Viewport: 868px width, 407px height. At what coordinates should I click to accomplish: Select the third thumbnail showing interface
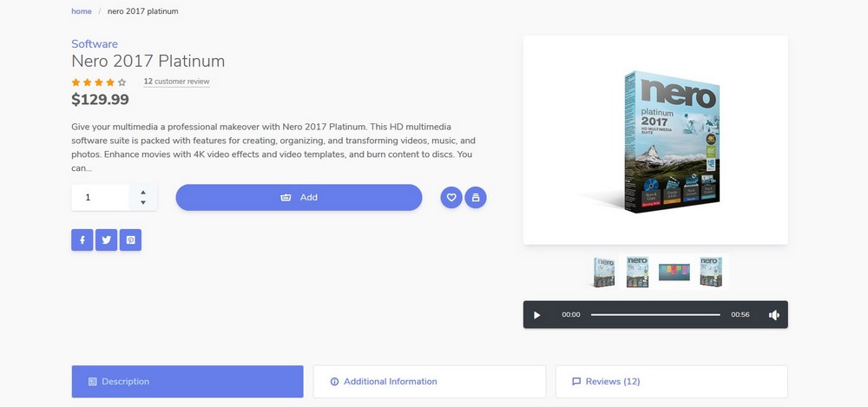[674, 272]
